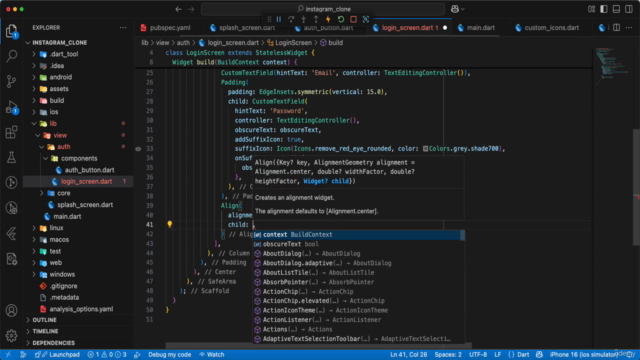Toggle bottom panel visibility
640x360 pixels.
point(616,9)
